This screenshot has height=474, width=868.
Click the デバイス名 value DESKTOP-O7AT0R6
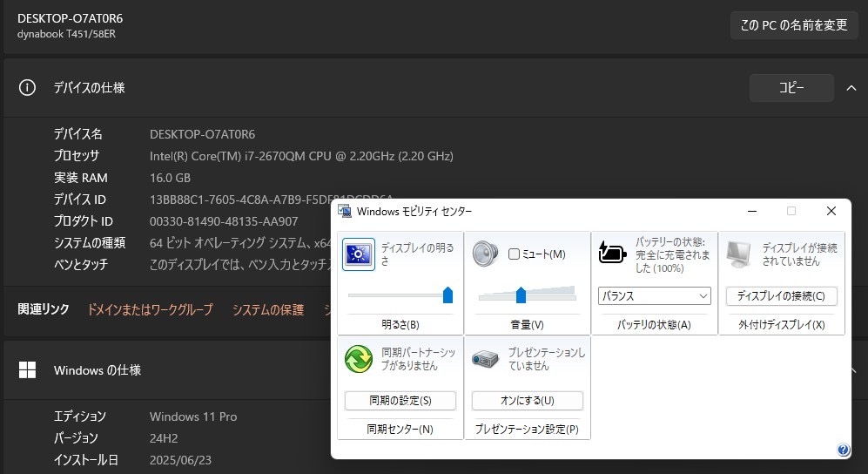click(x=202, y=134)
